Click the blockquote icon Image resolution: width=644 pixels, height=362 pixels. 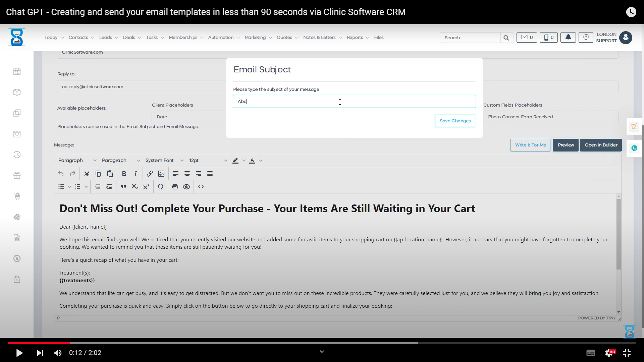pyautogui.click(x=123, y=187)
